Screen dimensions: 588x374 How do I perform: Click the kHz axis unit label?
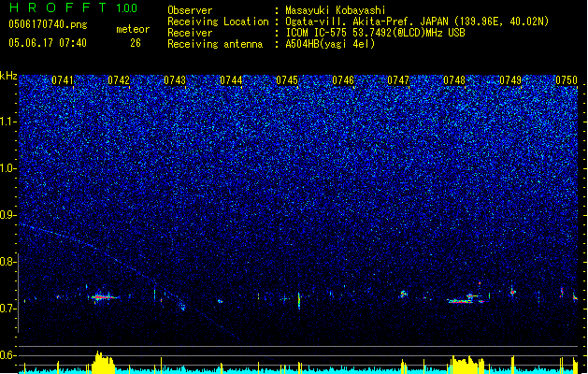pos(8,76)
